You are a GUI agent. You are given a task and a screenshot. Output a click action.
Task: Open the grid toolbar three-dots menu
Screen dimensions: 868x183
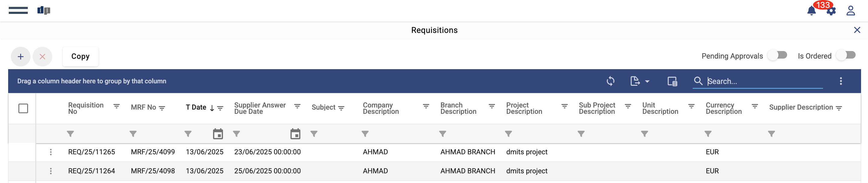[841, 81]
